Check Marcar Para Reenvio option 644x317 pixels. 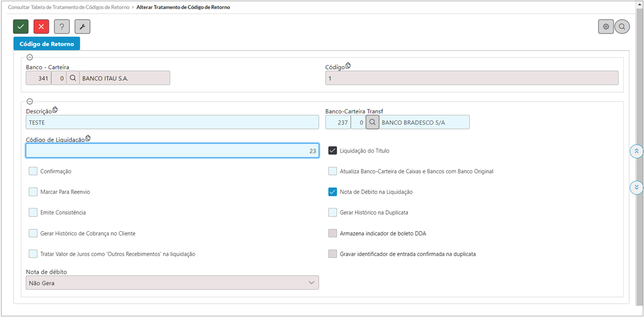tap(33, 192)
